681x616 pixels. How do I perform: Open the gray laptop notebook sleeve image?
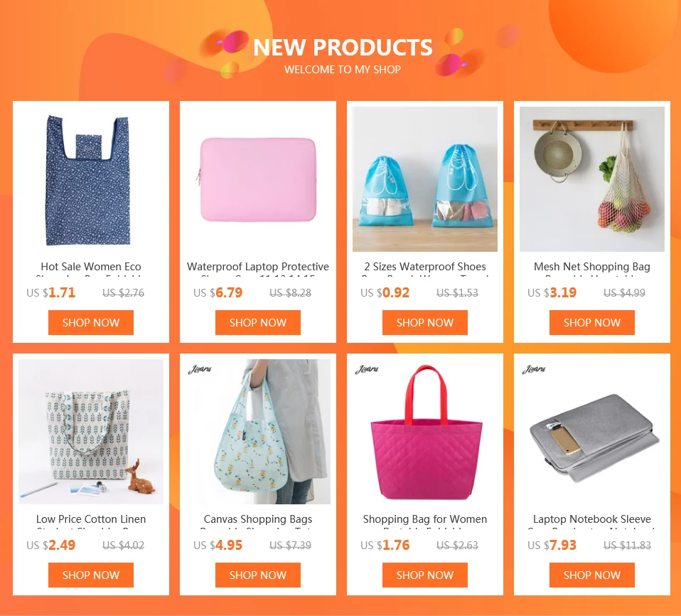pos(592,432)
